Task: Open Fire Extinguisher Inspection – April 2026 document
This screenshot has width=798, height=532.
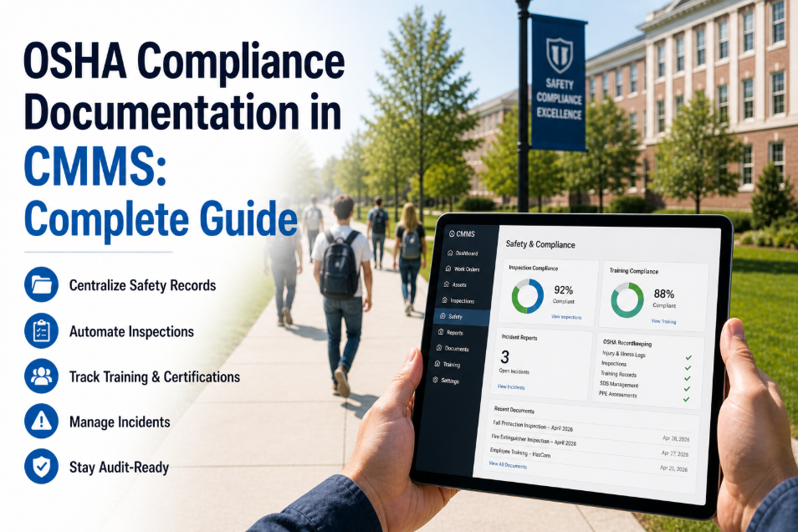Action: coord(534,440)
